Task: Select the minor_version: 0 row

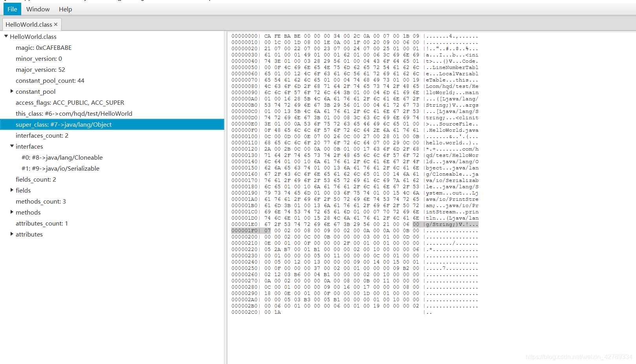Action: click(x=112, y=58)
